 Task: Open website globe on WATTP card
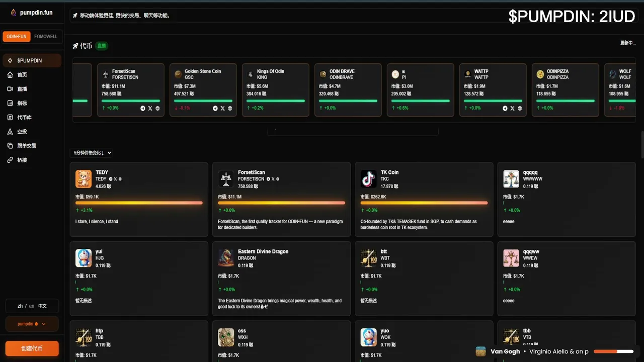tap(520, 108)
